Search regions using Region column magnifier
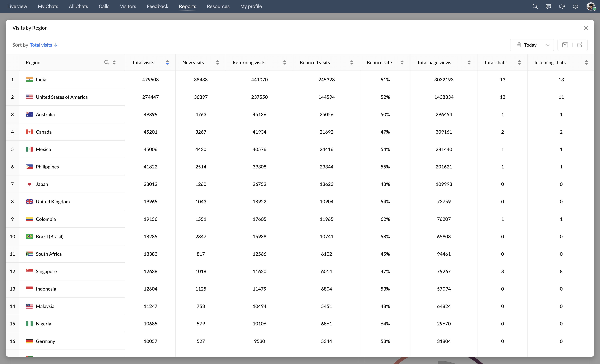 (106, 62)
